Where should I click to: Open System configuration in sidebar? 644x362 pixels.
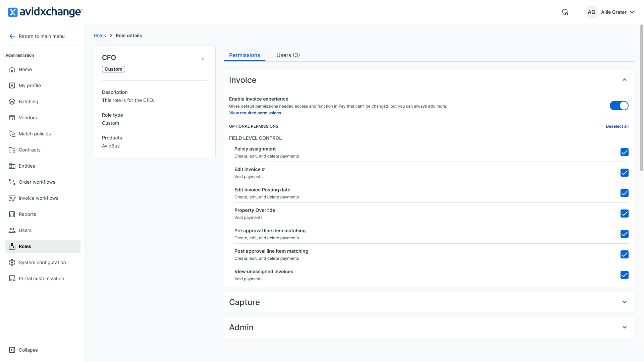(43, 262)
